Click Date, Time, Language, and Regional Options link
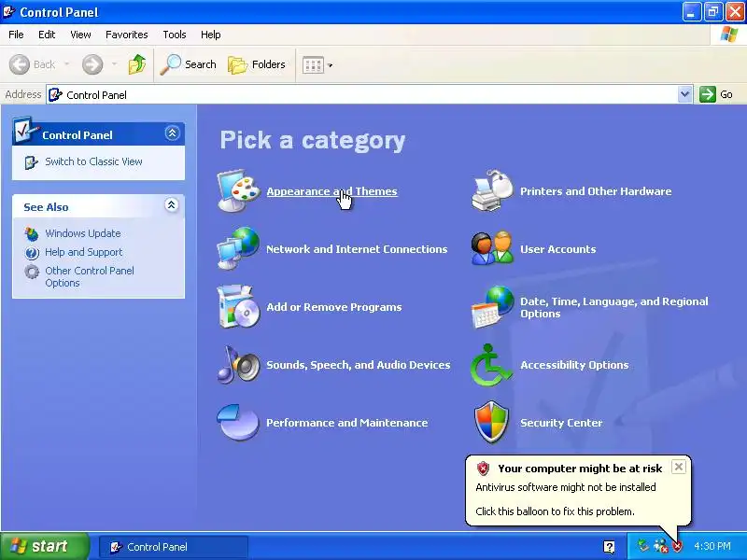Image resolution: width=747 pixels, height=560 pixels. [614, 307]
